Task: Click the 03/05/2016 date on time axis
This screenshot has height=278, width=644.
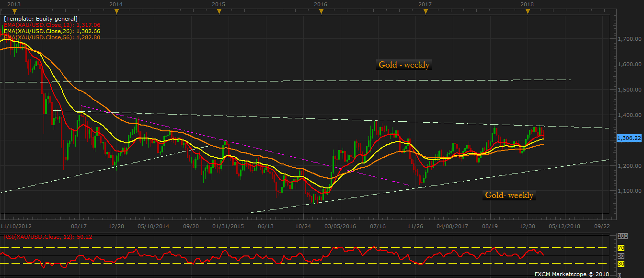Action: point(341,225)
